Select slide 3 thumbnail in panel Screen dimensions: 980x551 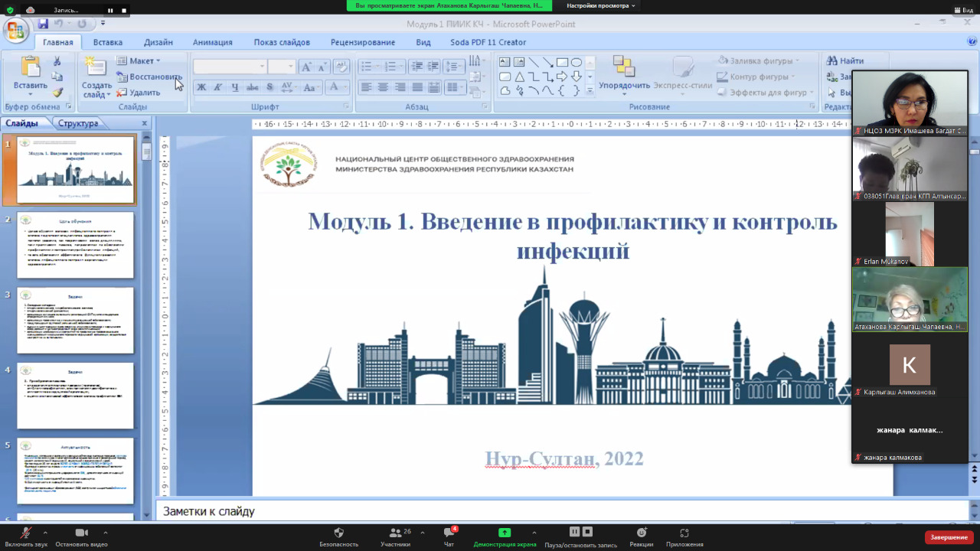click(x=76, y=320)
